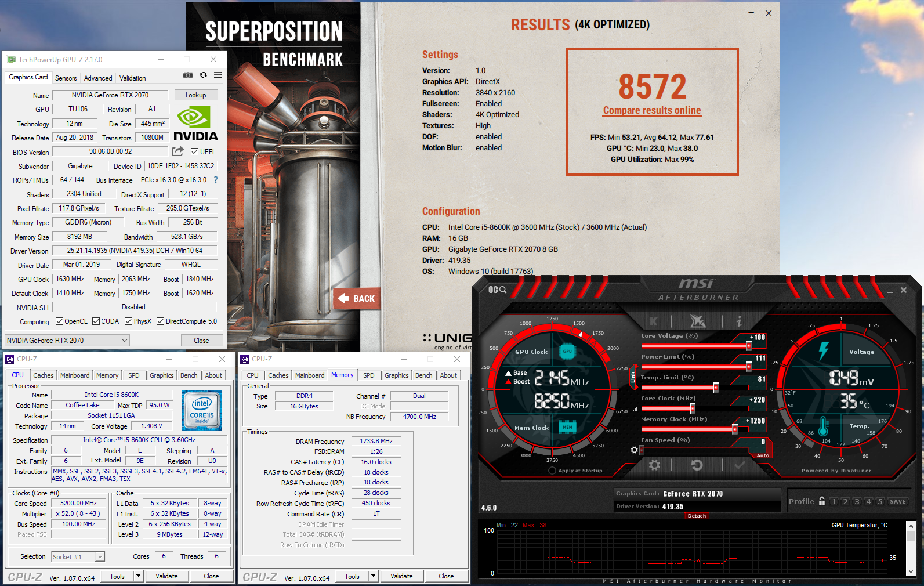This screenshot has height=586, width=924.
Task: Toggle the fan speed Auto button
Action: pyautogui.click(x=763, y=455)
